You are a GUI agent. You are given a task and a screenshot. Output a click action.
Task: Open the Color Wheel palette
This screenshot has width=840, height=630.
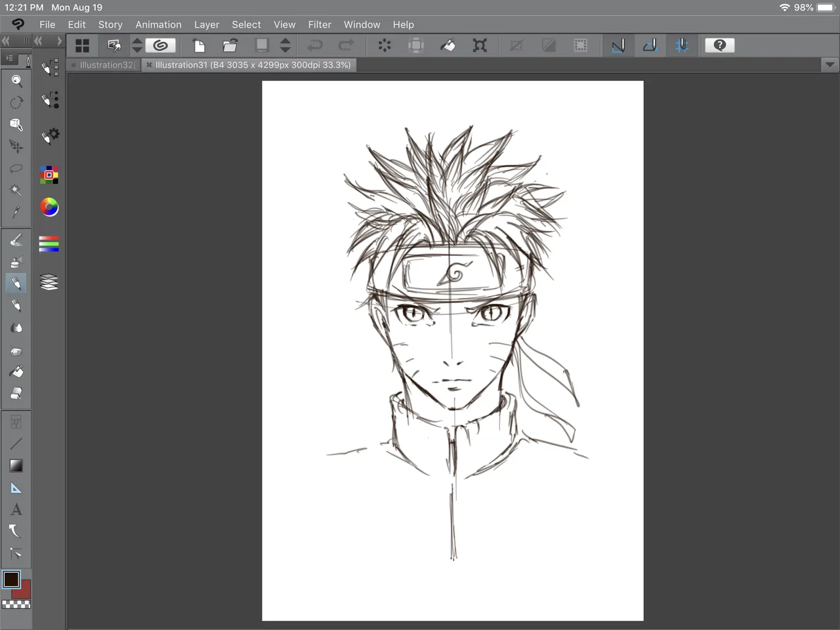tap(49, 207)
